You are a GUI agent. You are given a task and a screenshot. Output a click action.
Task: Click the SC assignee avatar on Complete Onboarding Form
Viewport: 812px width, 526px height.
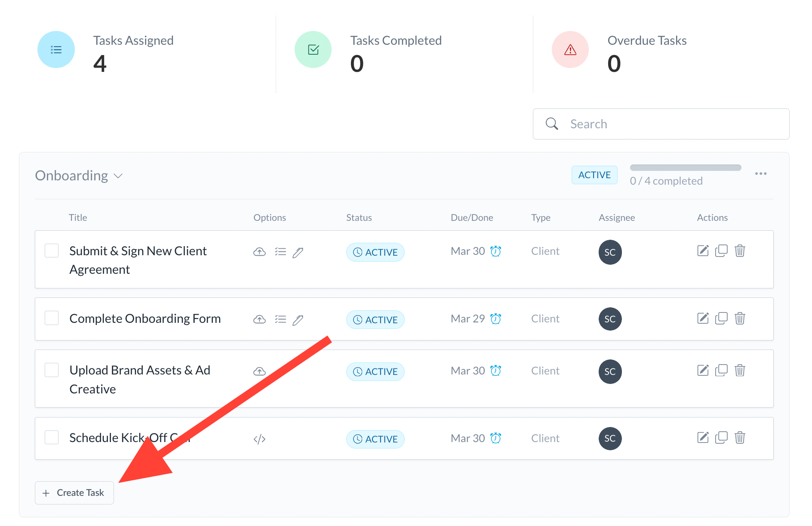click(x=610, y=319)
